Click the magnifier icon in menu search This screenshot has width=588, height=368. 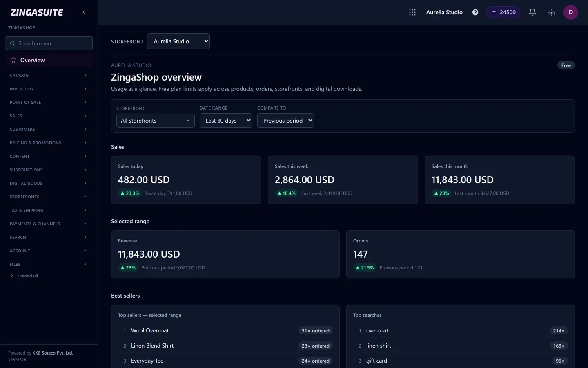coord(13,43)
